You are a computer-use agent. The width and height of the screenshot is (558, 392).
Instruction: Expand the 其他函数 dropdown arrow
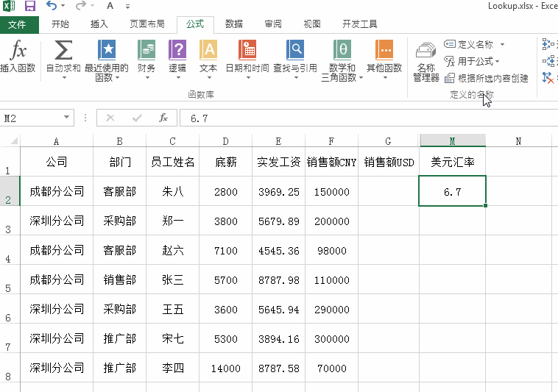tap(385, 78)
